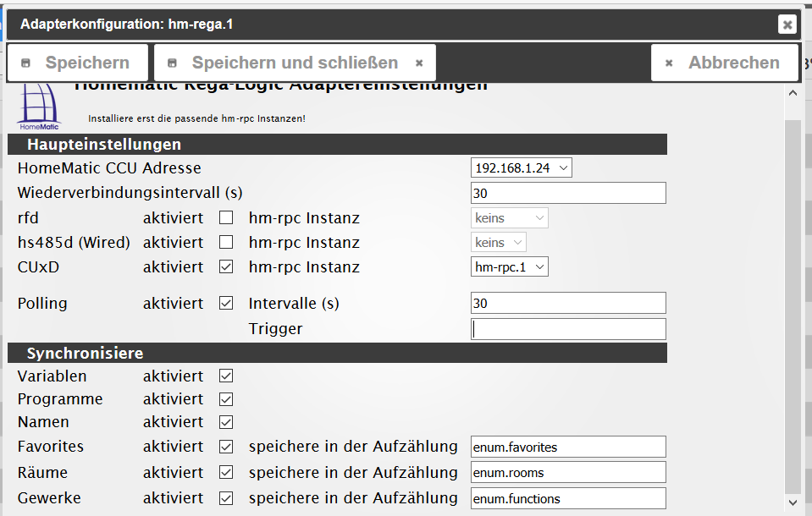
Task: Click the 'HomeMatic CCU Adresse' label
Action: 109,168
